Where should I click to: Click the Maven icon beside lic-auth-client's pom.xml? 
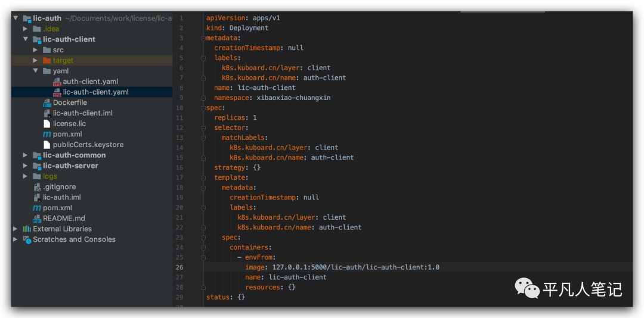(47, 135)
